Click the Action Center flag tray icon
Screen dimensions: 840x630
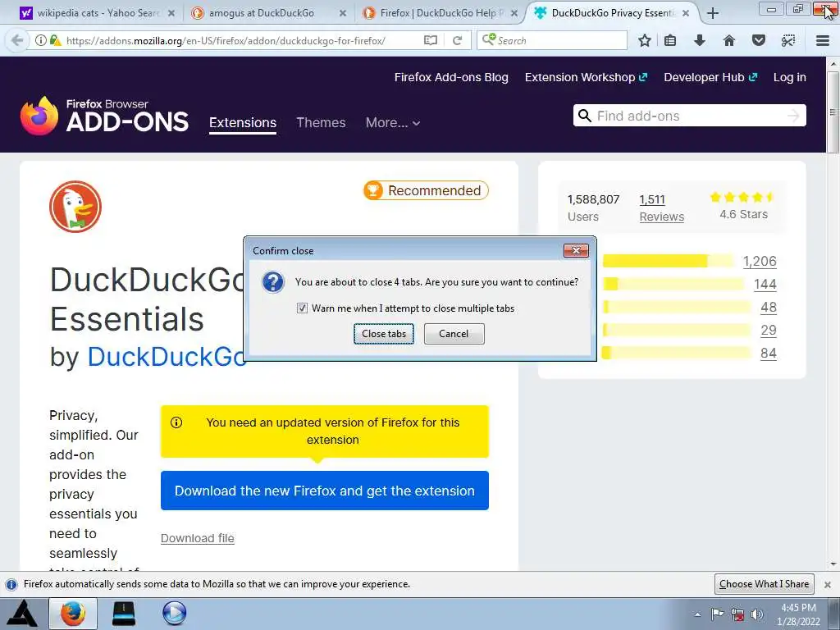pos(717,614)
